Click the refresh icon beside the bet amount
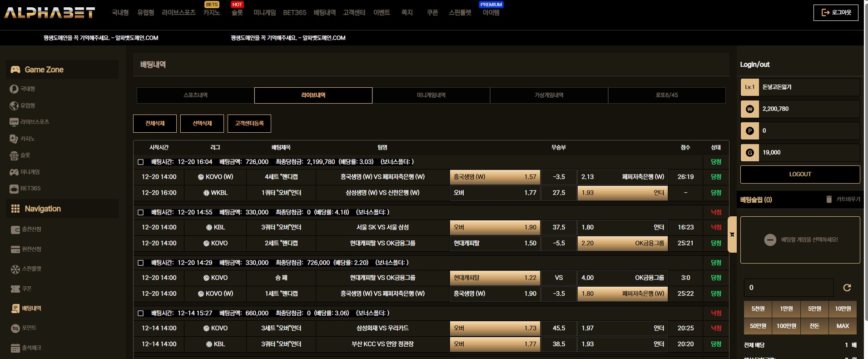The height and width of the screenshot is (359, 868). point(847,288)
